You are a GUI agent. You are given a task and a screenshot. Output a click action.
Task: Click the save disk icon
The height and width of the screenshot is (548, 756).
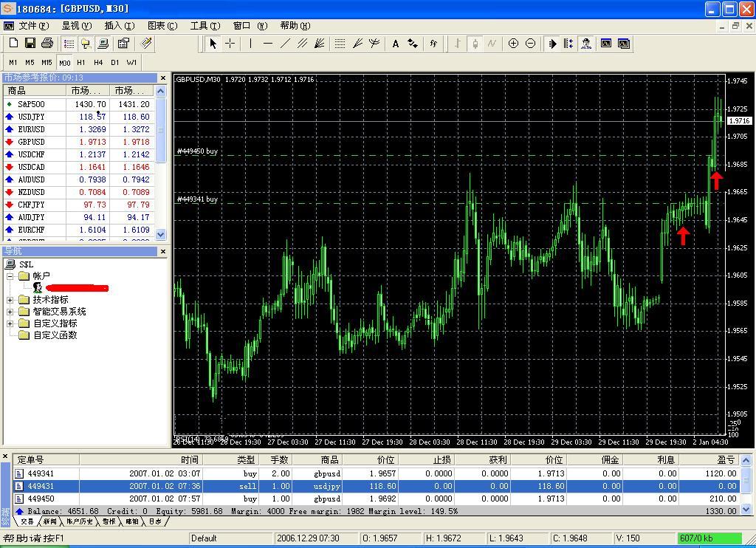tap(30, 44)
